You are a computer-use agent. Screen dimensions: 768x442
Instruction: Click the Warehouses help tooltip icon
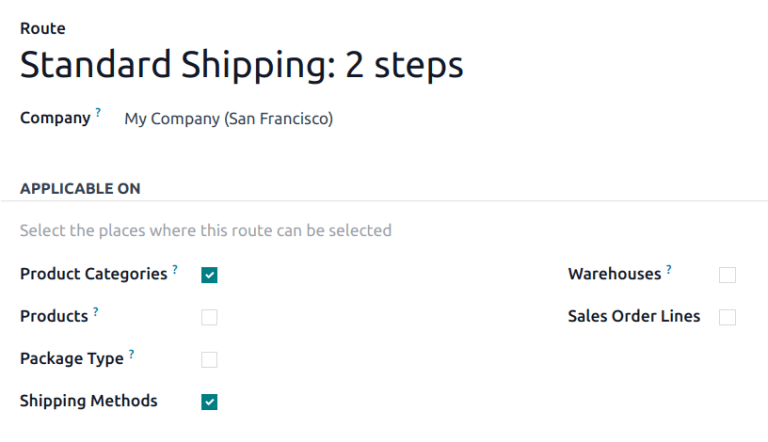669,269
